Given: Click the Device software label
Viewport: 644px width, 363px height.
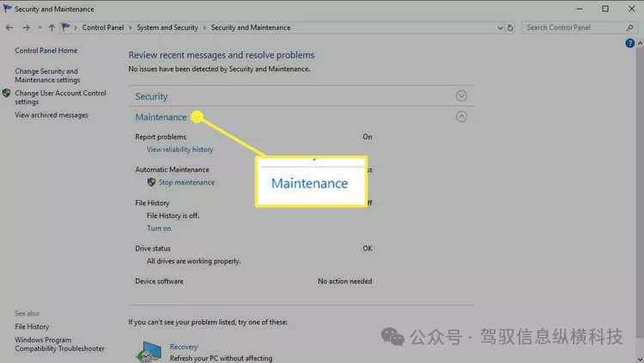Looking at the screenshot, I should pos(160,281).
